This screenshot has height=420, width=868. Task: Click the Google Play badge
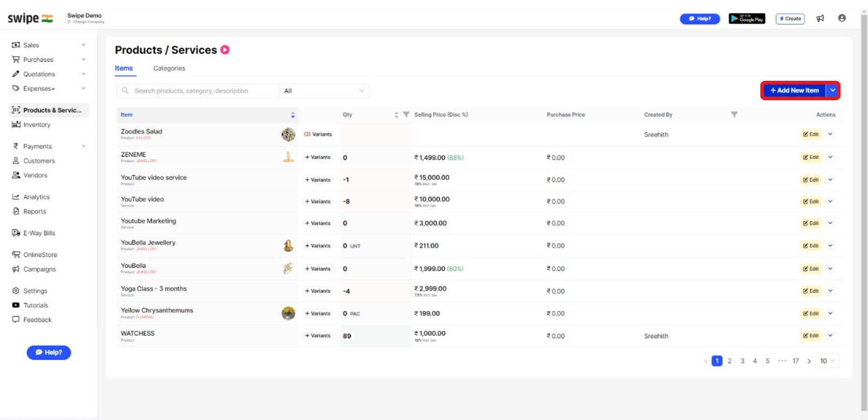[x=747, y=19]
